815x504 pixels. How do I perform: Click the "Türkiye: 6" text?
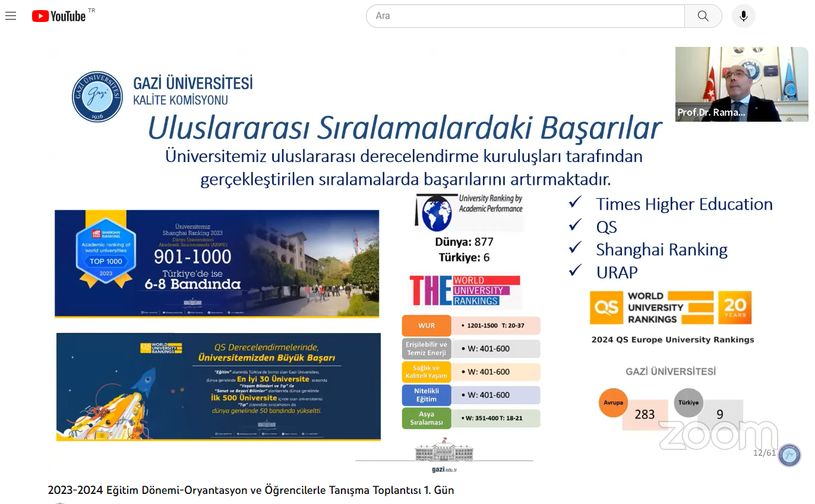(x=465, y=258)
